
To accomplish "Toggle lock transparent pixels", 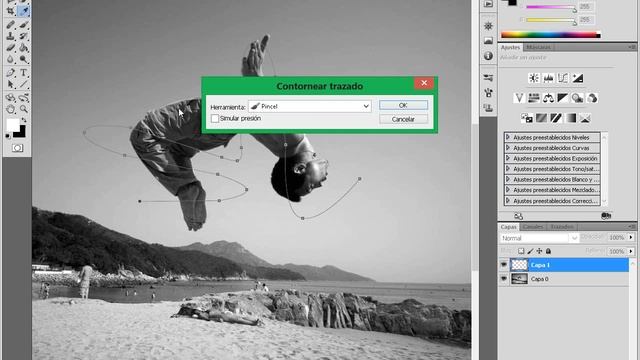I will point(521,251).
